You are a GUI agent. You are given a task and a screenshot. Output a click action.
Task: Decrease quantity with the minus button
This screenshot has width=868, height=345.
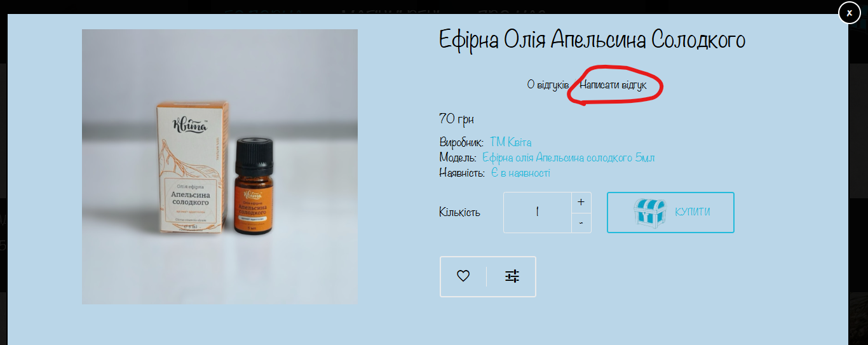[581, 223]
